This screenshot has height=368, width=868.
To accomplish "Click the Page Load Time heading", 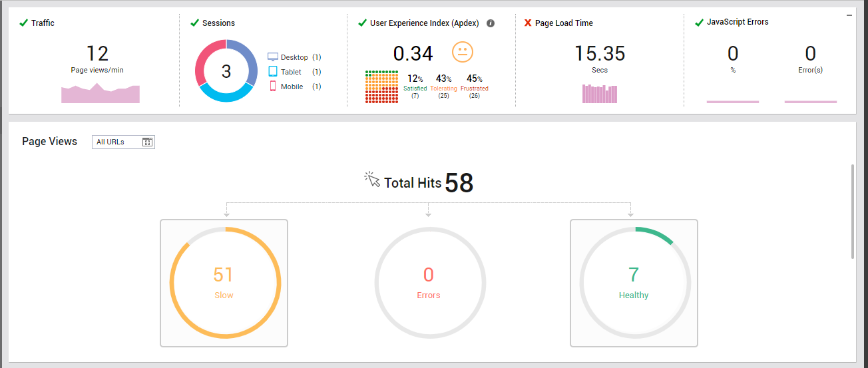I will 564,23.
